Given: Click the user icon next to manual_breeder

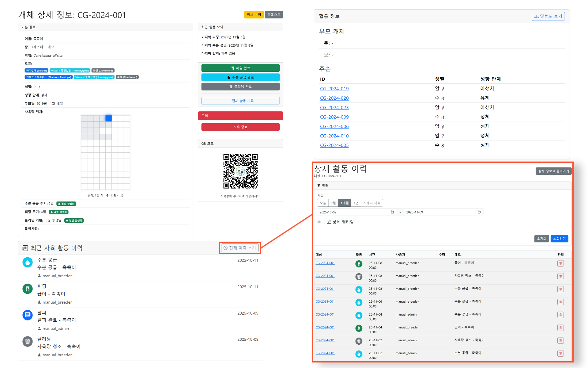Looking at the screenshot, I should coord(39,276).
